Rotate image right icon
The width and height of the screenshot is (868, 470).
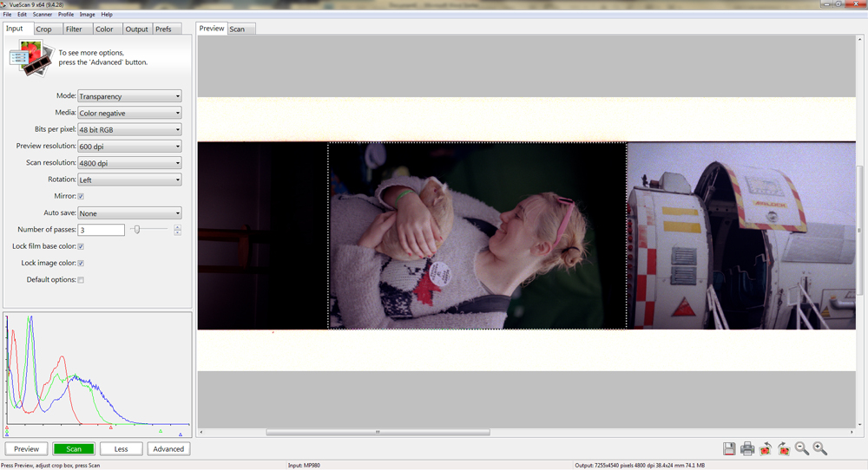[x=784, y=449]
